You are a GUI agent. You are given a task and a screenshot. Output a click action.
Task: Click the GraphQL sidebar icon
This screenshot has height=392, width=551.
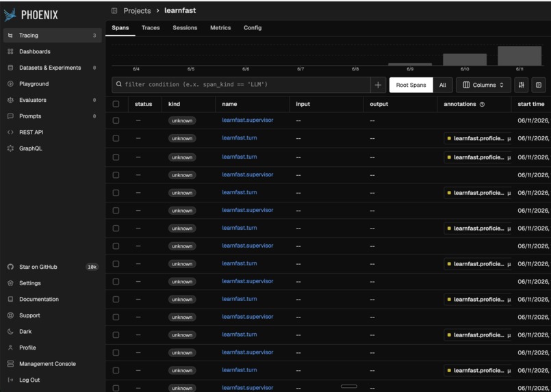10,148
